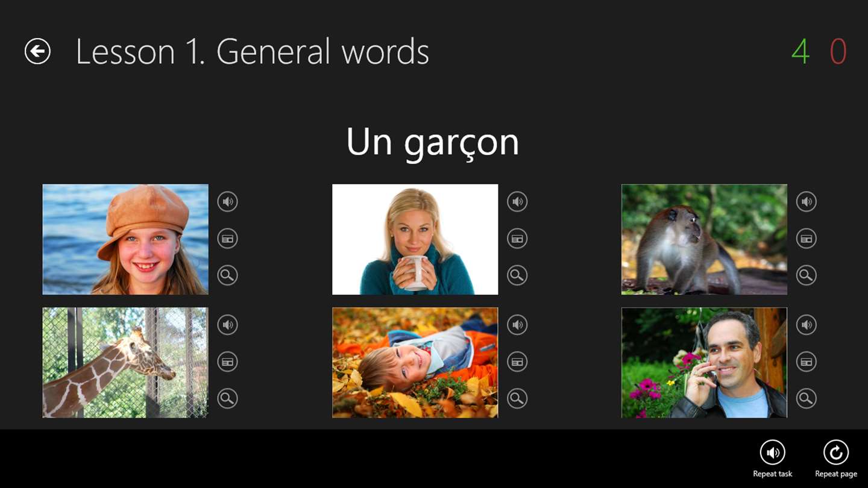Magnify the girl in orange cap picture
Viewport: 868px width, 488px height.
227,275
